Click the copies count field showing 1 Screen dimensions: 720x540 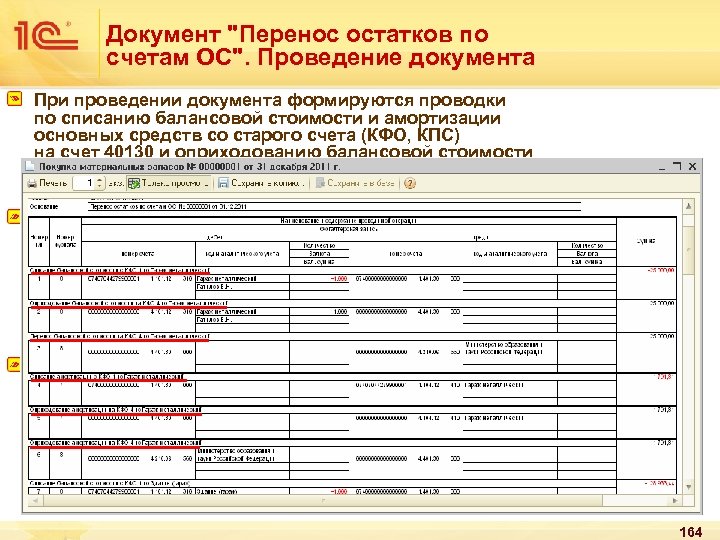coord(85,183)
